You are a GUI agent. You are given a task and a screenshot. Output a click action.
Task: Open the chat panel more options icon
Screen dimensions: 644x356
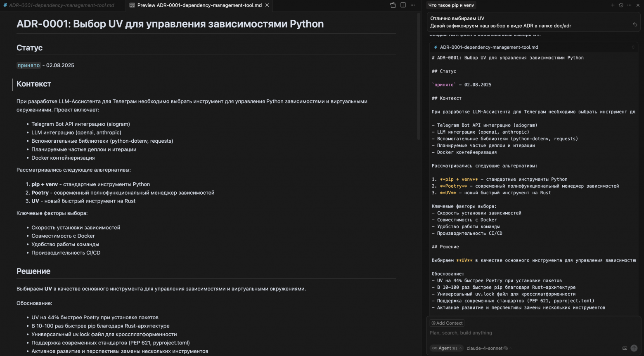(x=629, y=5)
